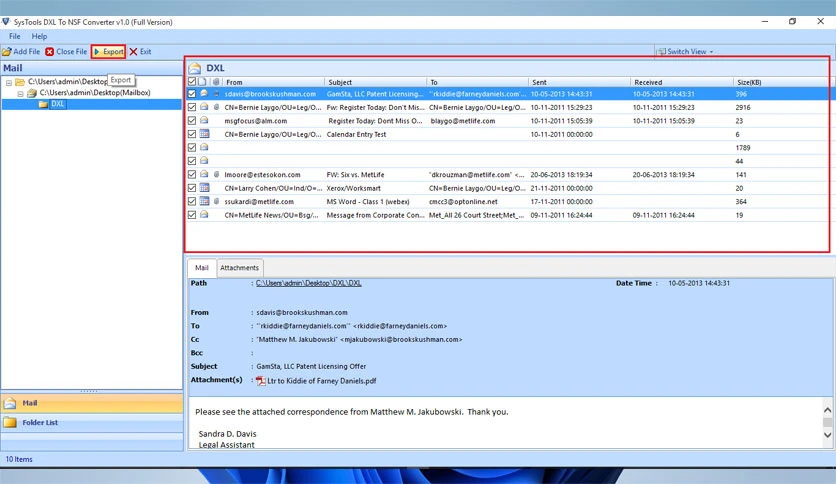The height and width of the screenshot is (484, 836).
Task: Uncheck the sdavis@brookskushman.com email row
Action: point(192,93)
